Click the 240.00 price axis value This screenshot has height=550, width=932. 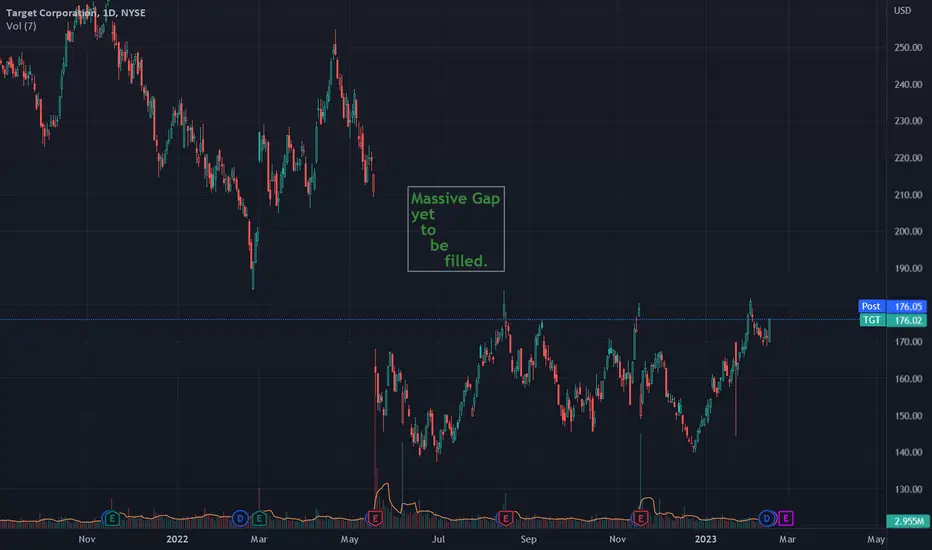908,84
